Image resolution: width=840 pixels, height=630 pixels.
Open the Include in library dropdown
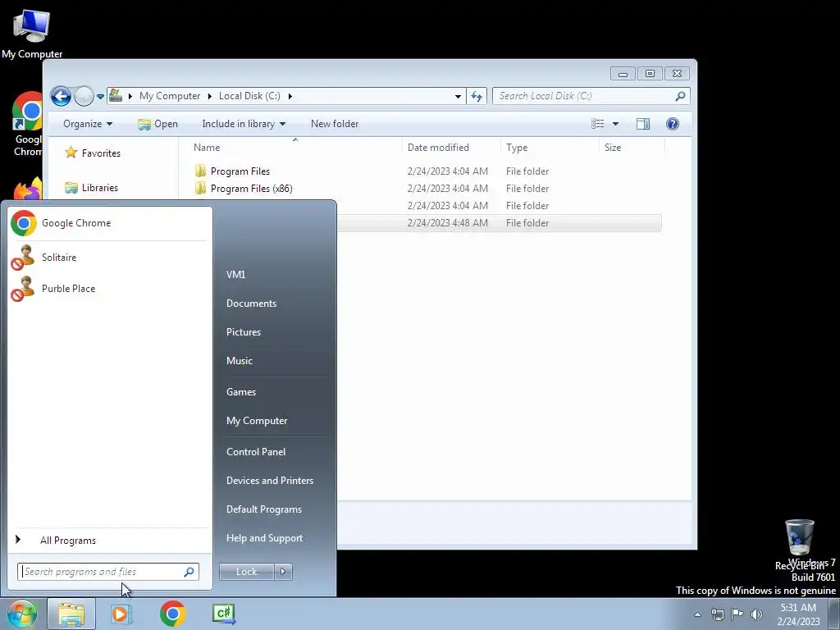point(244,124)
